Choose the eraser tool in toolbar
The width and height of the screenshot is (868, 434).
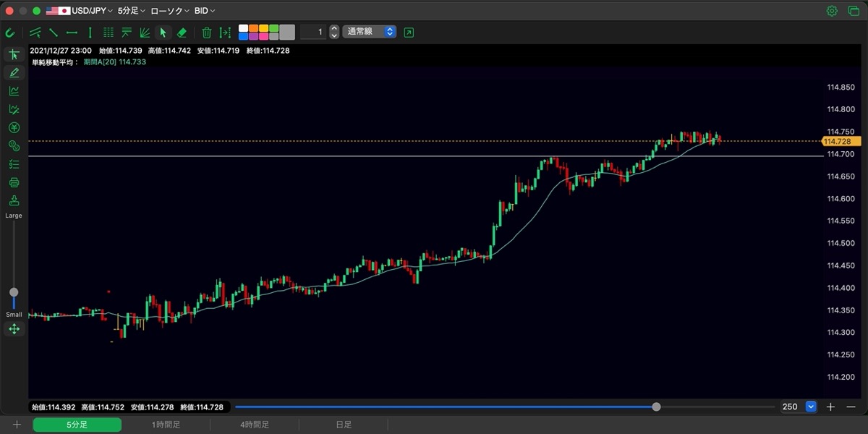(182, 32)
